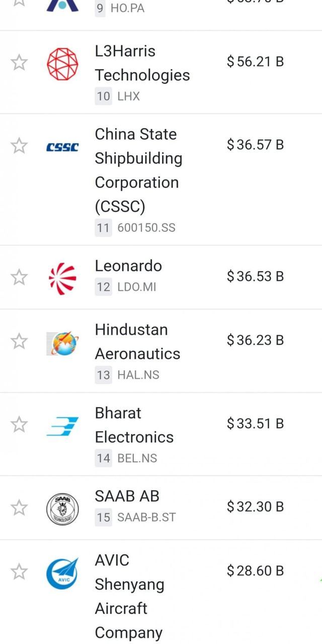This screenshot has width=322, height=644.
Task: Add Hindustan Aeronautics to favorites
Action: [19, 341]
